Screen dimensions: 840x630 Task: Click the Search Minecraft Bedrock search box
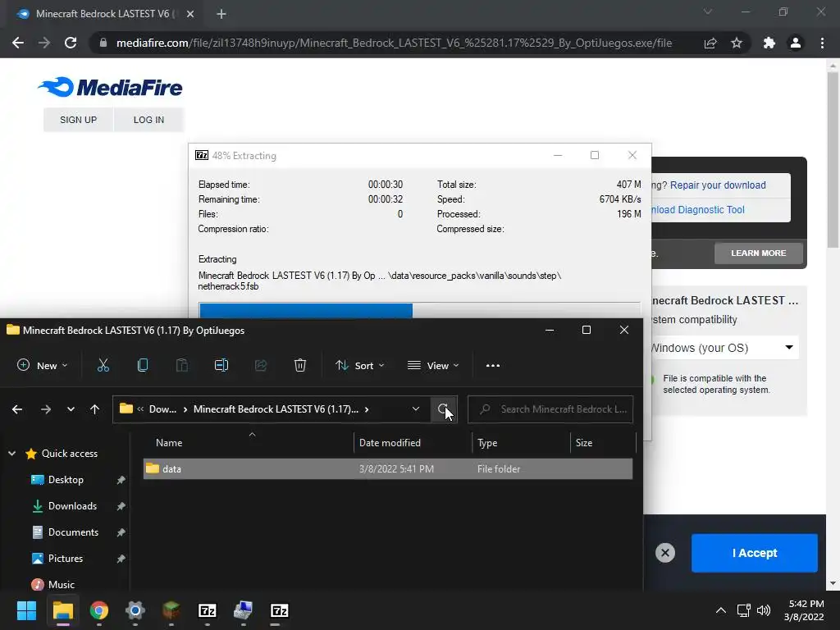click(x=550, y=409)
